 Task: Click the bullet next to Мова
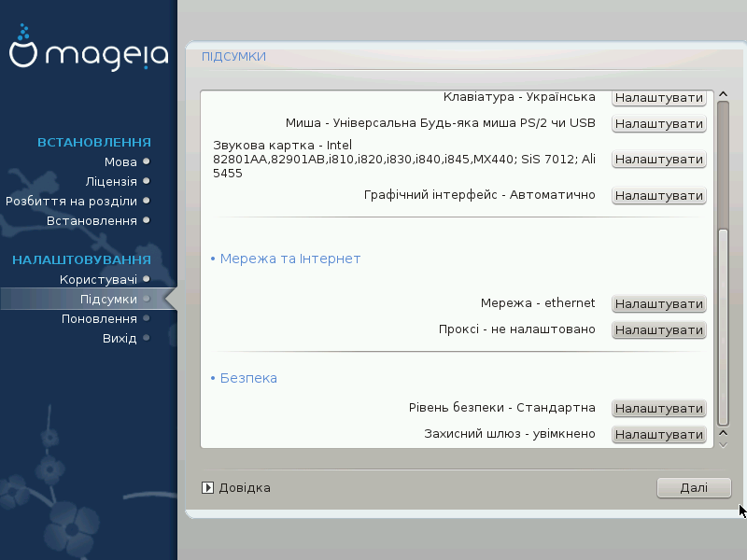tap(147, 161)
